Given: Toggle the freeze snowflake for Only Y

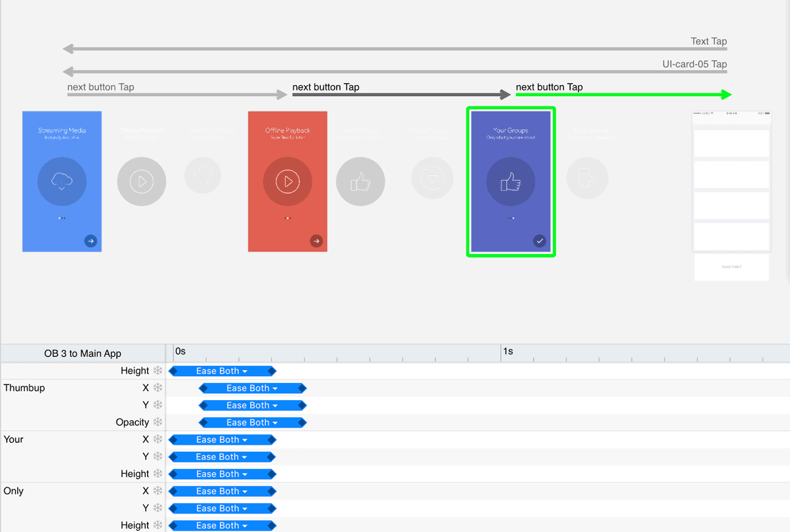Looking at the screenshot, I should click(x=158, y=508).
